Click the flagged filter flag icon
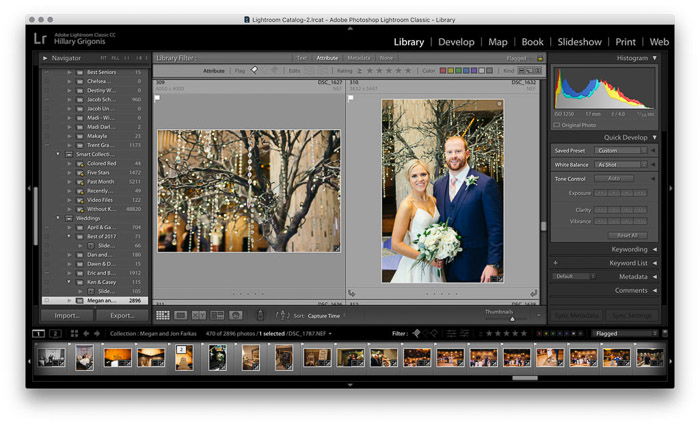 254,71
